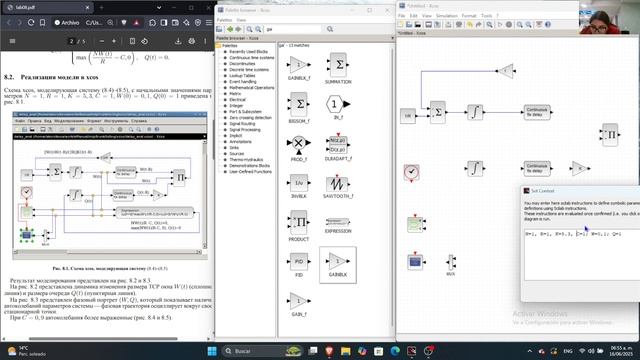Open File Explorer from taskbar

coord(346,351)
